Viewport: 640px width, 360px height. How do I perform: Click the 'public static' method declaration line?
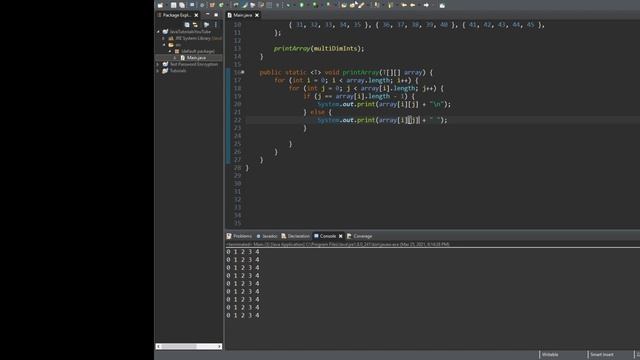[346, 72]
